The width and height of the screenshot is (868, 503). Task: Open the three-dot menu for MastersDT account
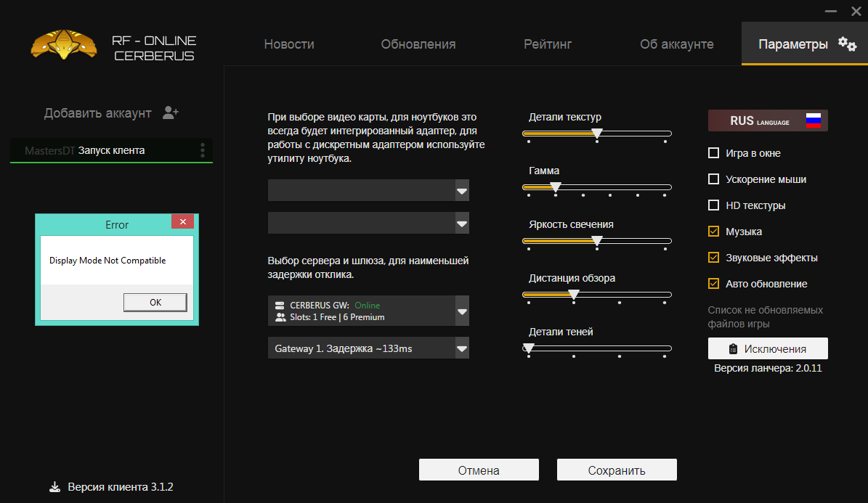click(x=203, y=150)
